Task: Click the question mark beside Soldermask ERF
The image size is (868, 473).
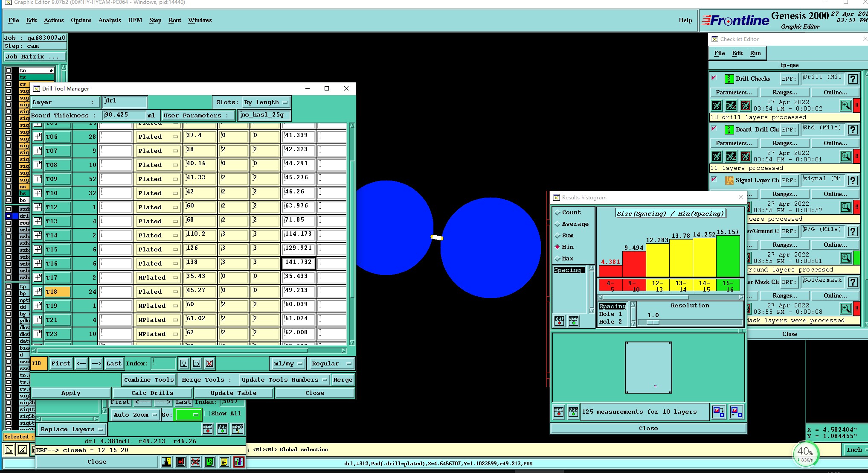Action: click(x=853, y=282)
